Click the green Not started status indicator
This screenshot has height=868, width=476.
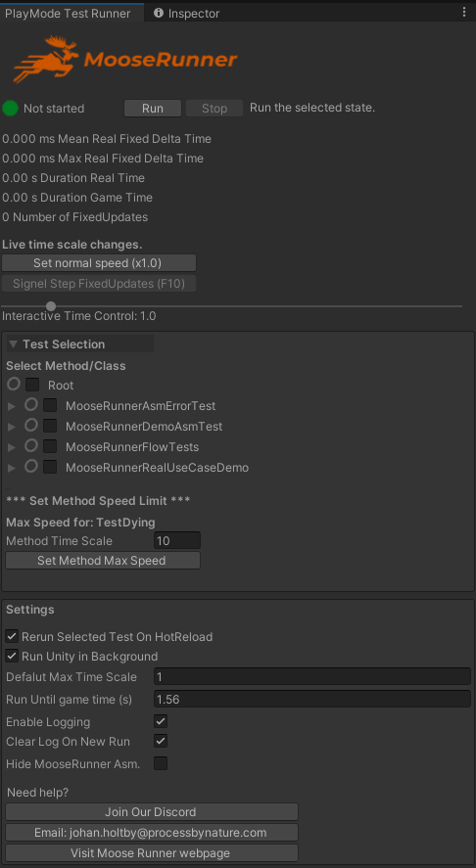point(10,109)
